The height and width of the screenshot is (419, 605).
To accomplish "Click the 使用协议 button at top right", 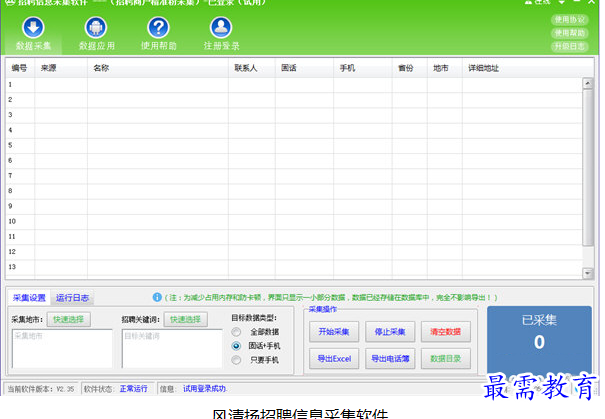I will click(x=569, y=19).
